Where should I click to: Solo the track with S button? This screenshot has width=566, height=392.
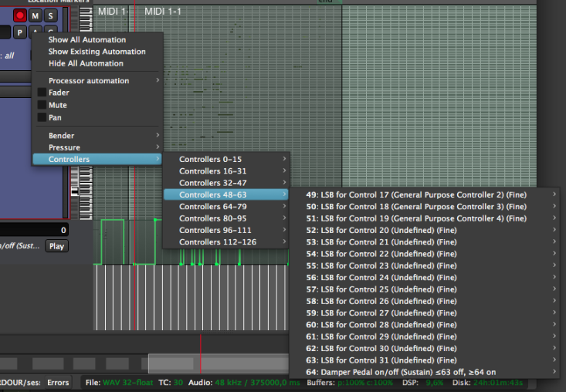pyautogui.click(x=50, y=15)
